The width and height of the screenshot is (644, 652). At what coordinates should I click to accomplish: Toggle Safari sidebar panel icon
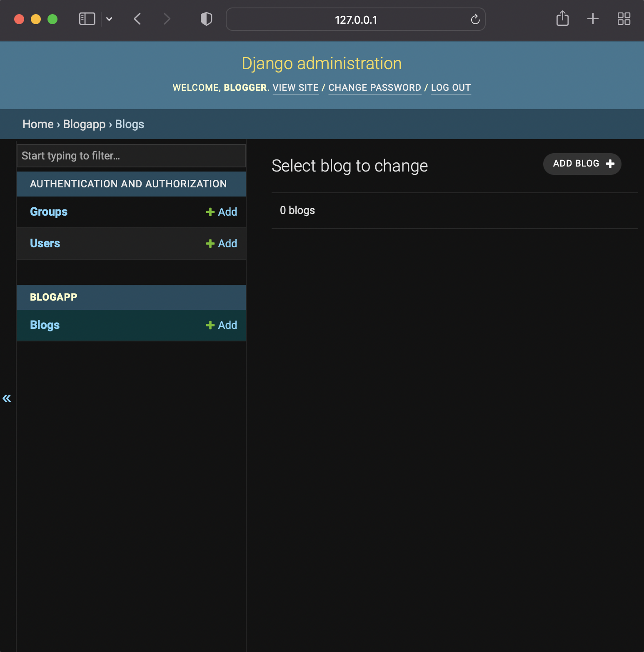pyautogui.click(x=87, y=19)
